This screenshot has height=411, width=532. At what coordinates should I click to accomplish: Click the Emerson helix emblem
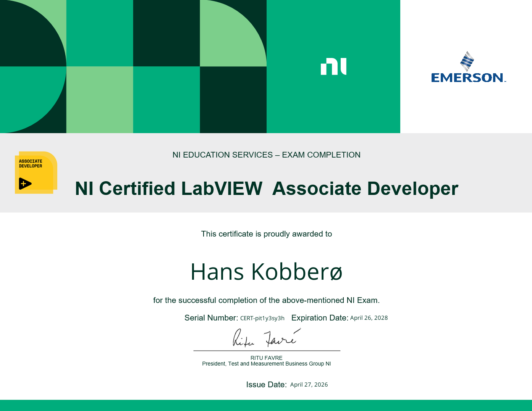coord(467,61)
